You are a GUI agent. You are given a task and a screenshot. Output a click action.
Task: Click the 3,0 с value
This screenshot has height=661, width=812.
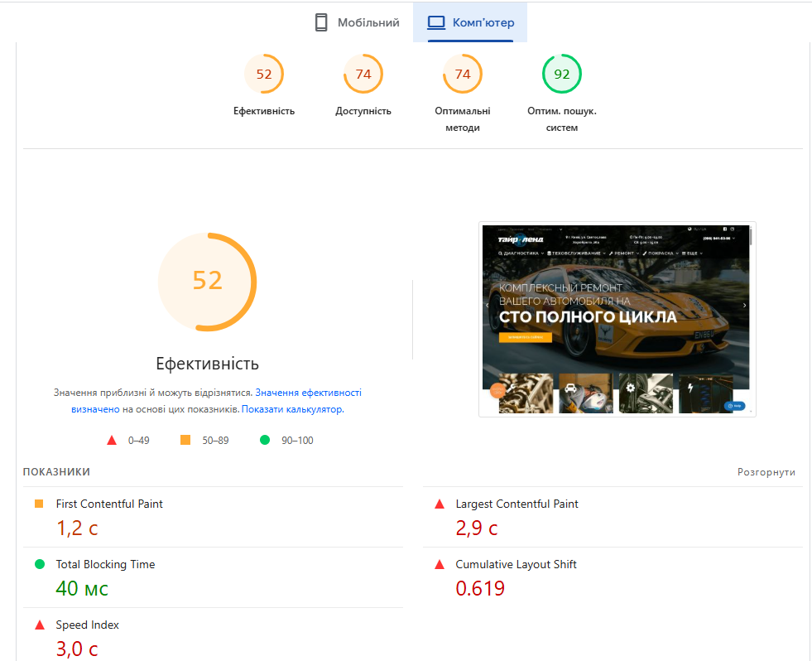pos(77,649)
